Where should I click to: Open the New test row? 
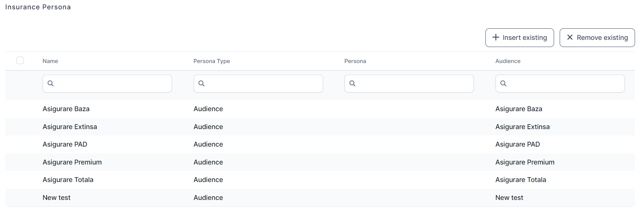click(56, 198)
